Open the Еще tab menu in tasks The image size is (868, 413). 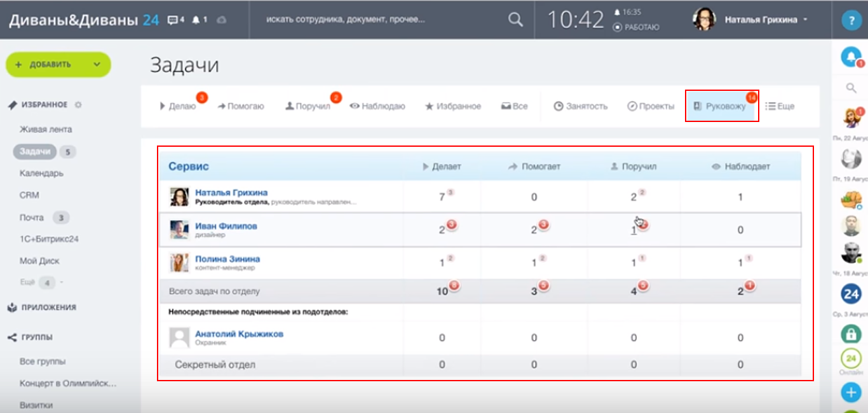(x=780, y=106)
